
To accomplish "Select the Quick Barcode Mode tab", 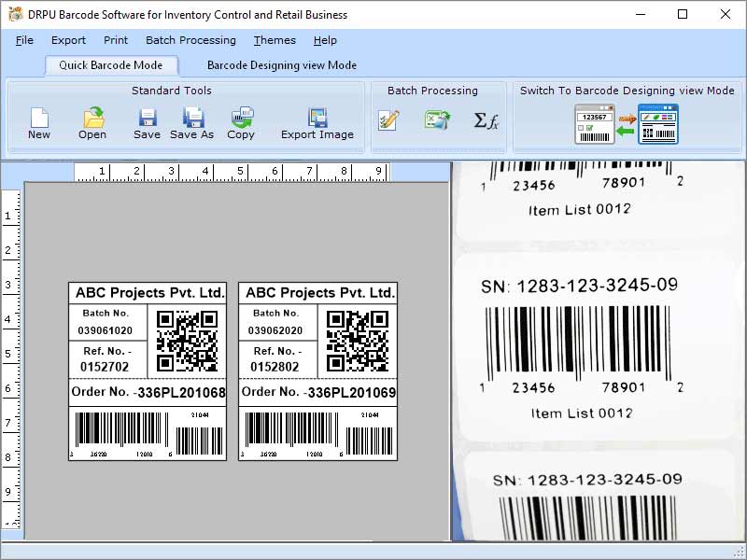I will (110, 65).
